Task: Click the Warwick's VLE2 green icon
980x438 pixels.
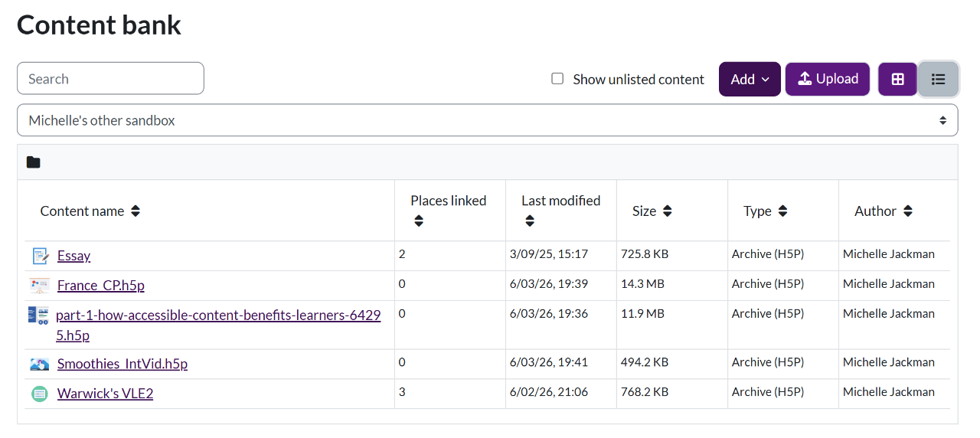Action: (40, 394)
